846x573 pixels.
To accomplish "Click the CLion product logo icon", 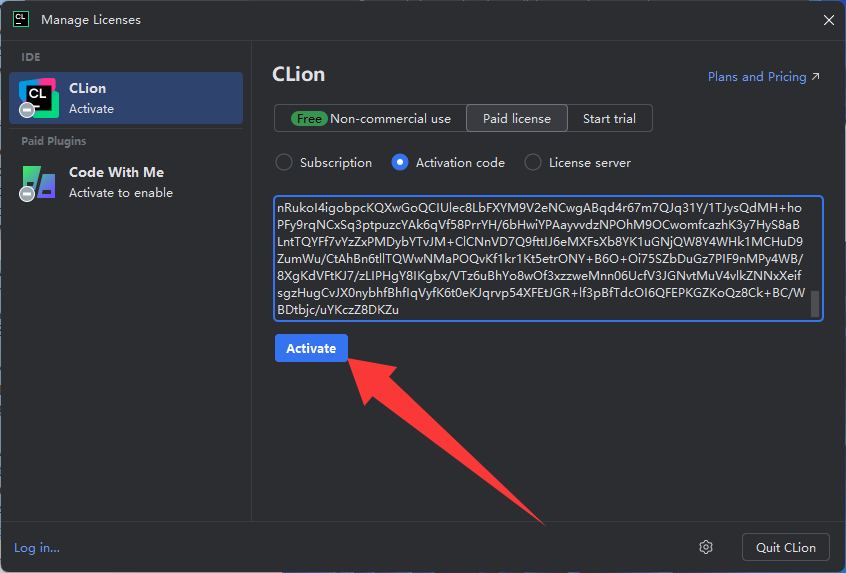I will [x=38, y=98].
